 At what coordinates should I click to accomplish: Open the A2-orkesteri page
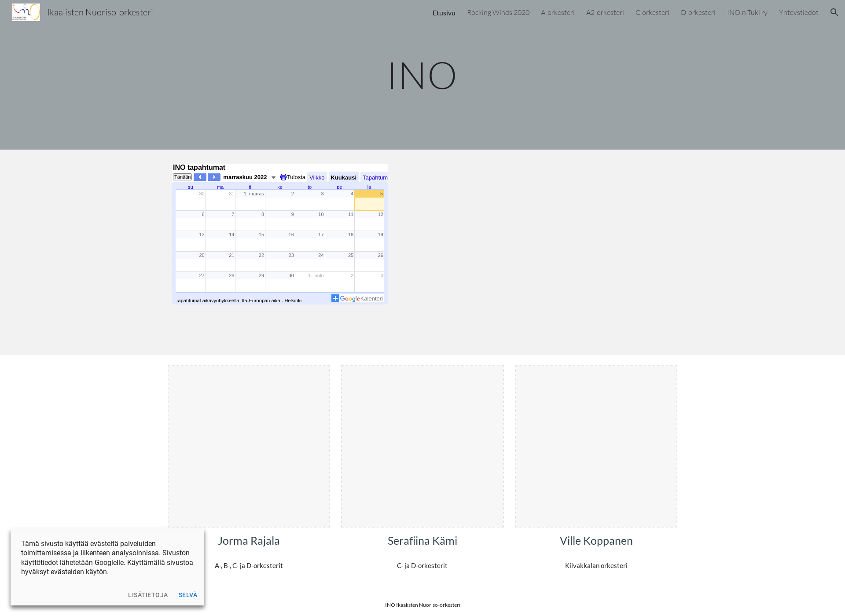[605, 12]
